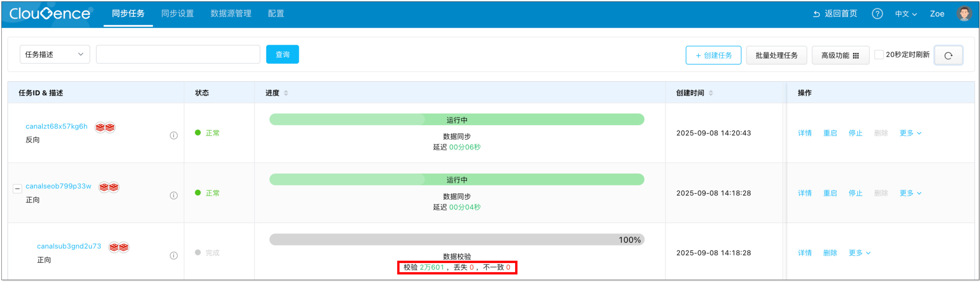The width and height of the screenshot is (980, 282).
Task: Expand 更多 menu for canalzt68x57kg6h
Action: pos(910,133)
